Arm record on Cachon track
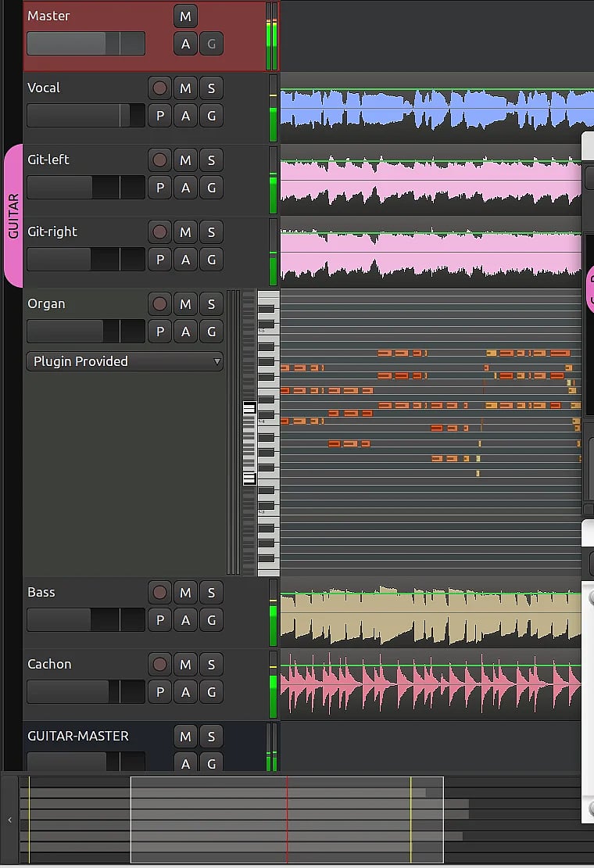 pyautogui.click(x=159, y=664)
